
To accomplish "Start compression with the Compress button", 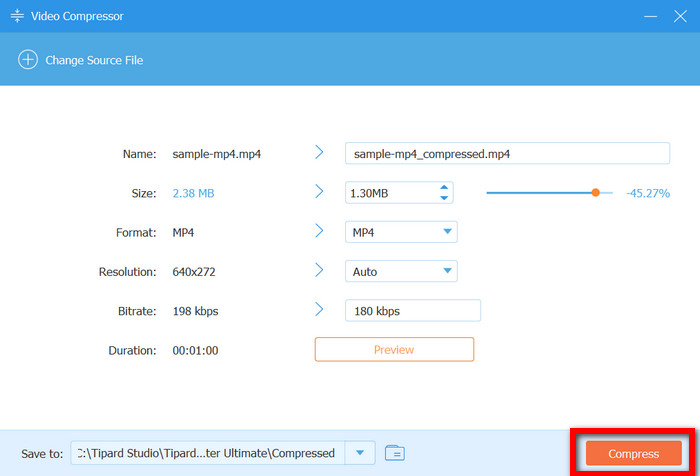I will tap(633, 453).
